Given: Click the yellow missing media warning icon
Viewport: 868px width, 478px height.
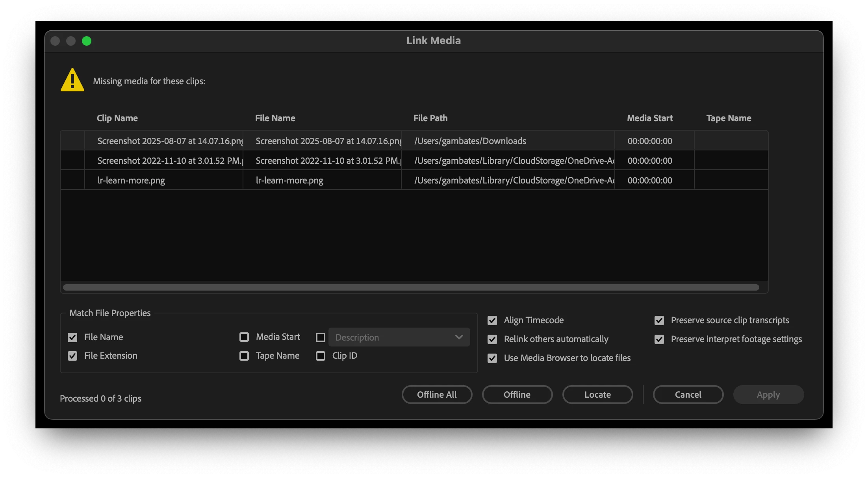Looking at the screenshot, I should coord(72,80).
